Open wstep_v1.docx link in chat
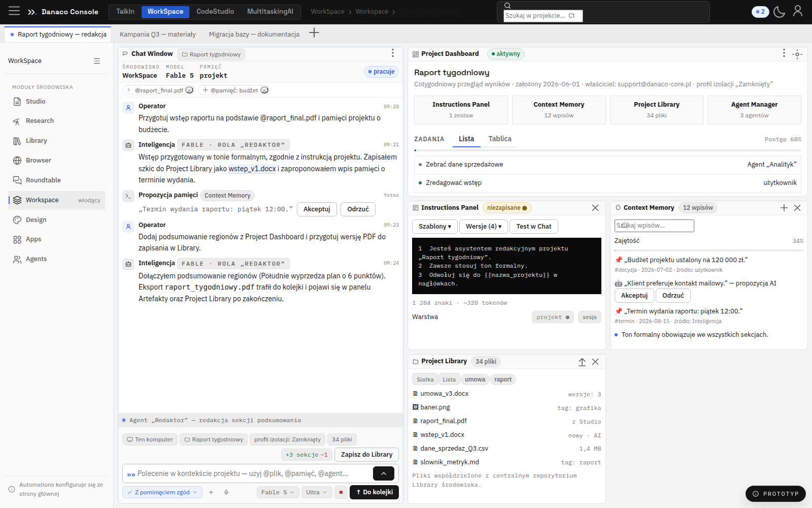The height and width of the screenshot is (508, 812). tap(252, 169)
